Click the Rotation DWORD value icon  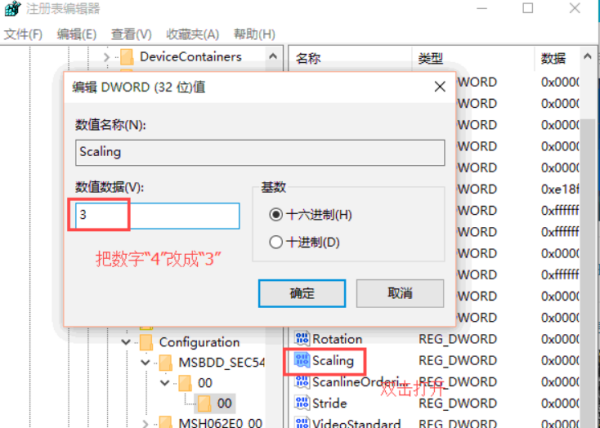[x=299, y=340]
